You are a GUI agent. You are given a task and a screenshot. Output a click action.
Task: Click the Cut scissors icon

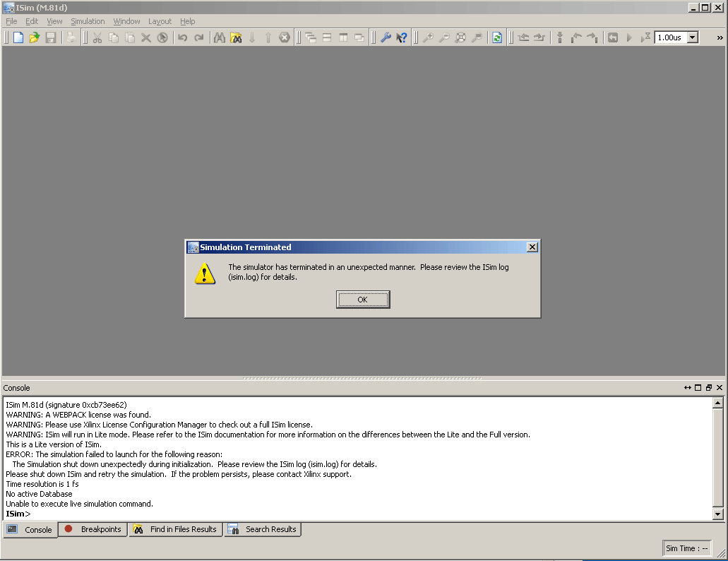[97, 37]
